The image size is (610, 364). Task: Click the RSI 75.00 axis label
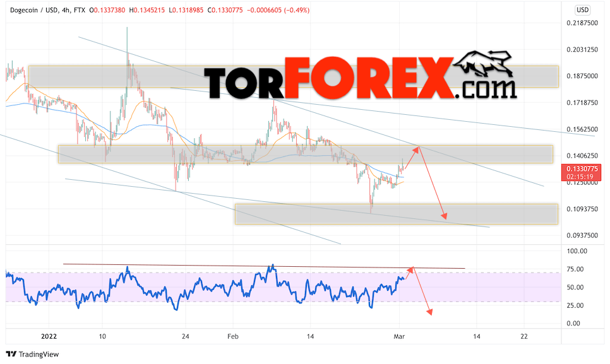575,269
